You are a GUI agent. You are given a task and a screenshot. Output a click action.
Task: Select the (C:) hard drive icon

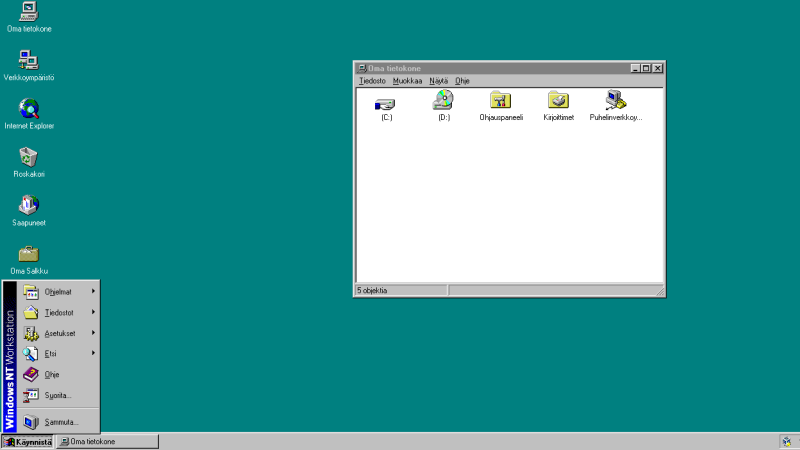(386, 108)
